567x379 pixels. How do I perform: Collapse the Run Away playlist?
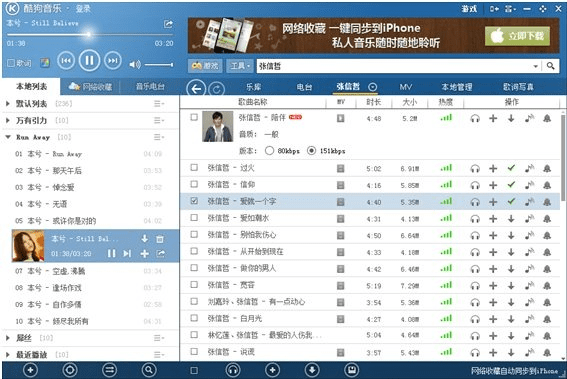click(8, 137)
